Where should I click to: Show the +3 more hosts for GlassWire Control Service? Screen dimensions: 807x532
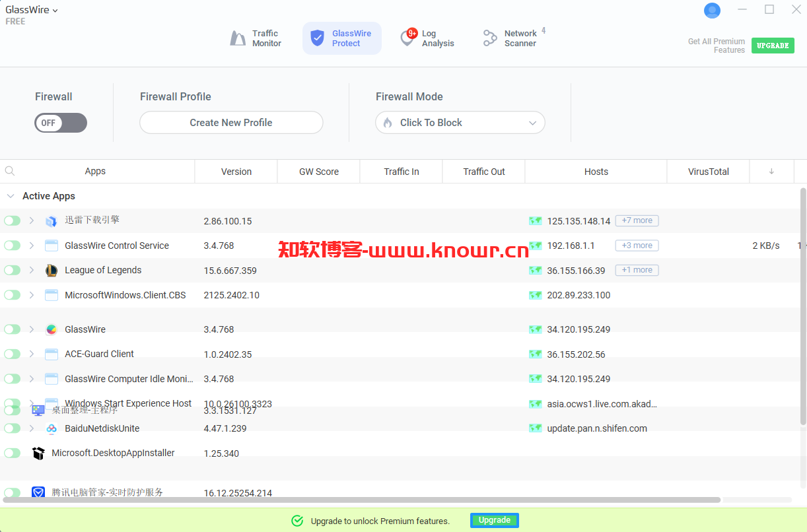(x=637, y=246)
